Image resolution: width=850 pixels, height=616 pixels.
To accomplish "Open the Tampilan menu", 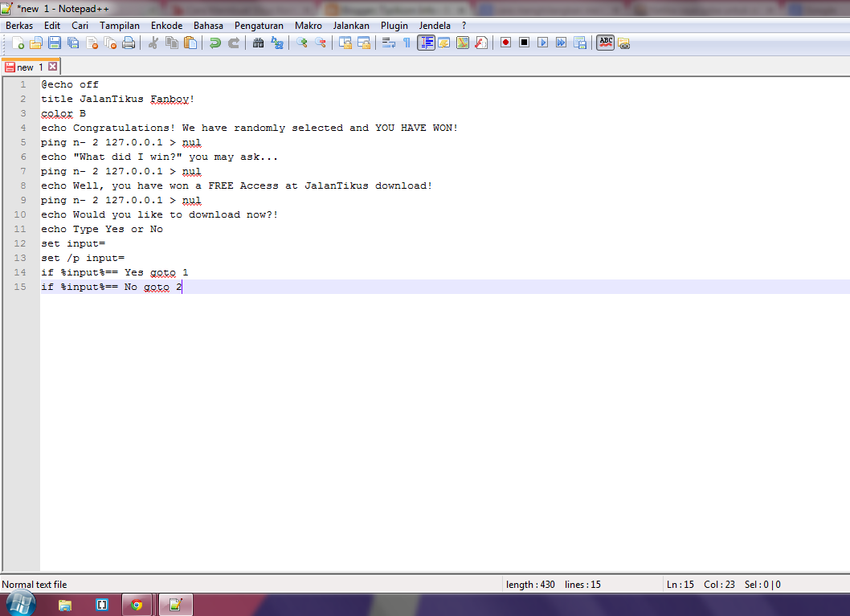I will coord(119,26).
